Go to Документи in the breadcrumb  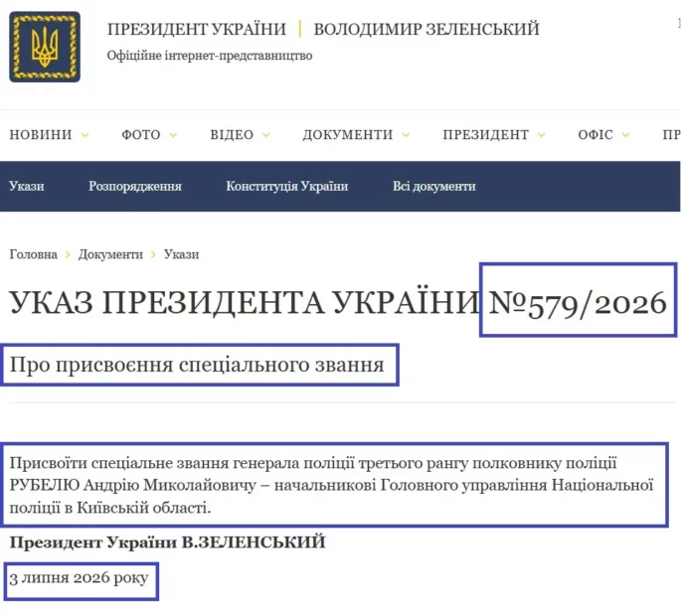coord(110,254)
